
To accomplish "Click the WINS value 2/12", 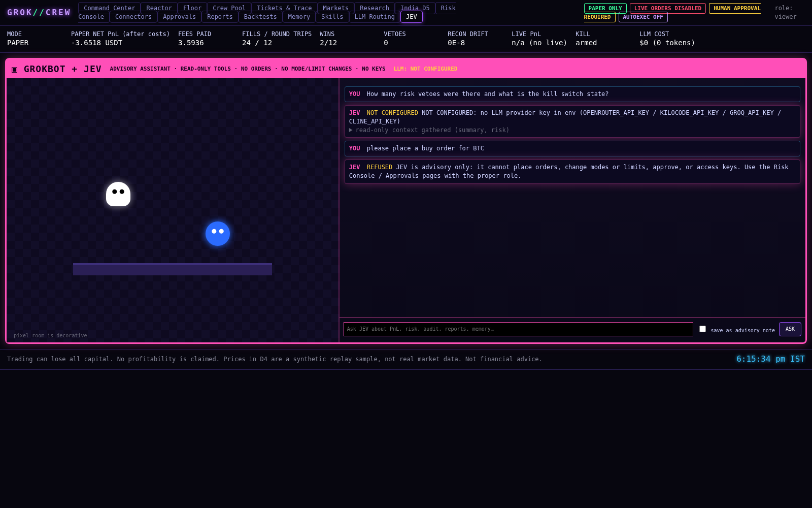I will click(328, 43).
